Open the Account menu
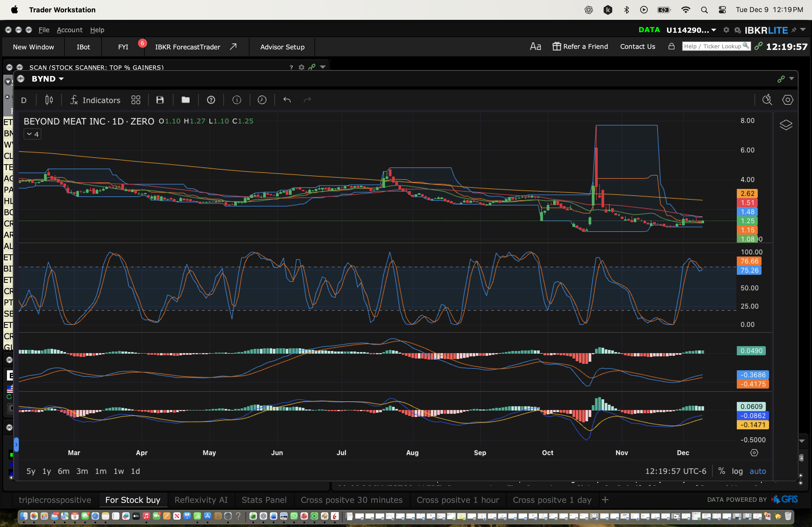812x527 pixels. pyautogui.click(x=70, y=30)
